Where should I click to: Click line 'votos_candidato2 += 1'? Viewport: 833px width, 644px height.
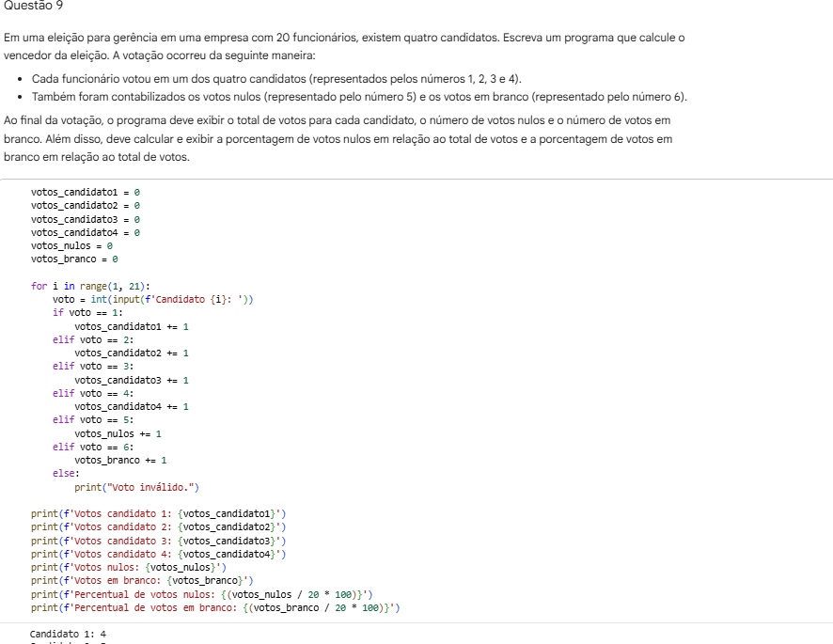click(x=132, y=353)
